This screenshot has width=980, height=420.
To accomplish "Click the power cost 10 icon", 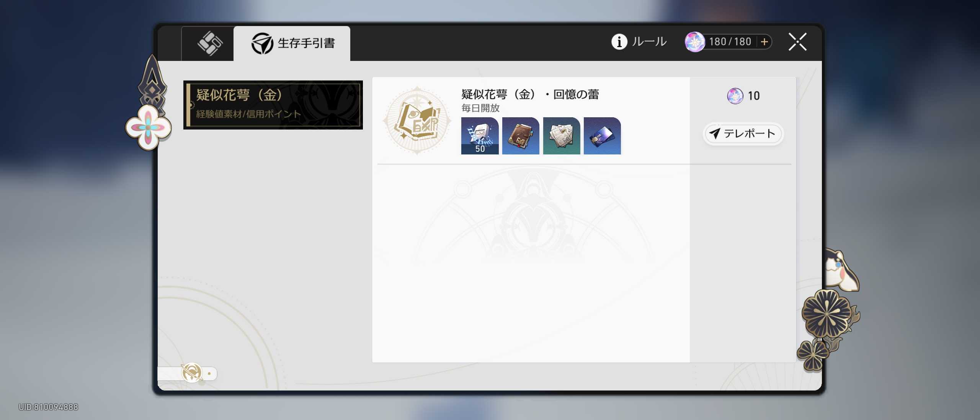I will (x=735, y=96).
